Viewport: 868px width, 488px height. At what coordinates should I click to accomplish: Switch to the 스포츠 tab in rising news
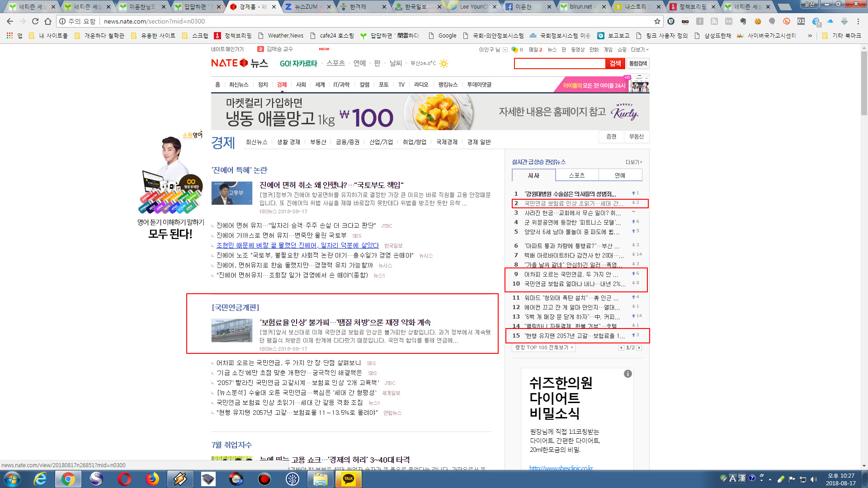(577, 175)
